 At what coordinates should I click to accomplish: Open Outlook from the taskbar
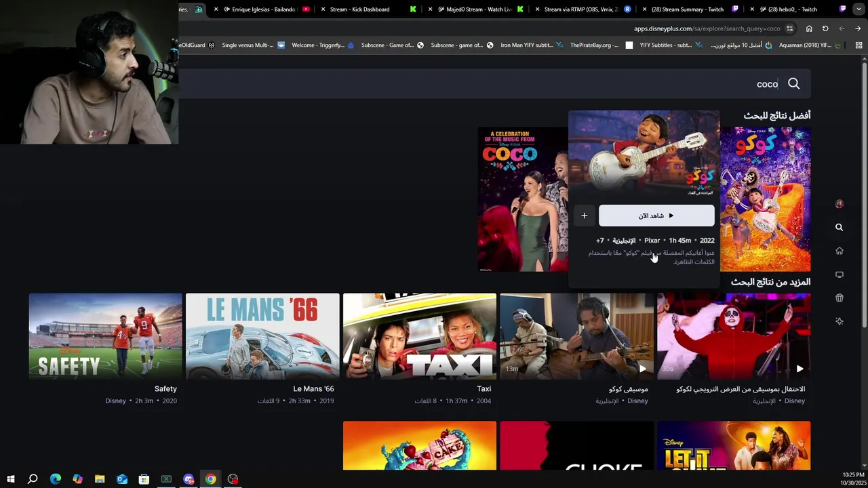click(x=122, y=479)
